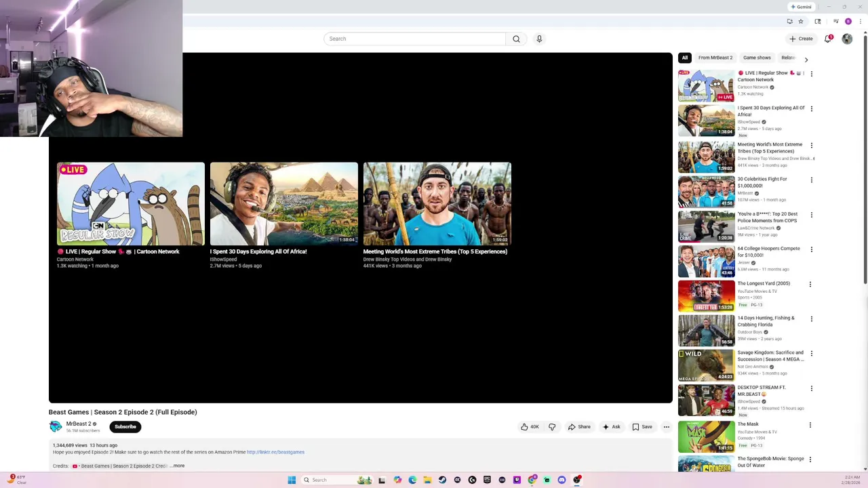Show next filter chips with arrow
This screenshot has height=488, width=868.
pyautogui.click(x=806, y=60)
